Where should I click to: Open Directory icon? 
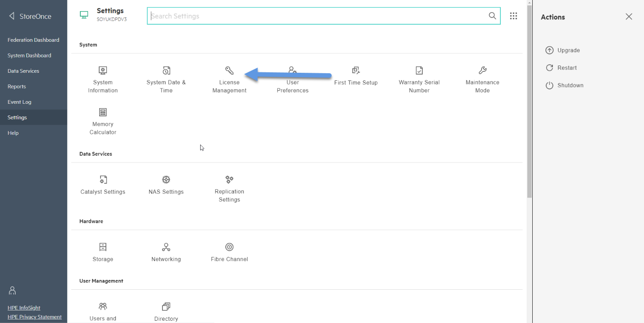pyautogui.click(x=166, y=306)
